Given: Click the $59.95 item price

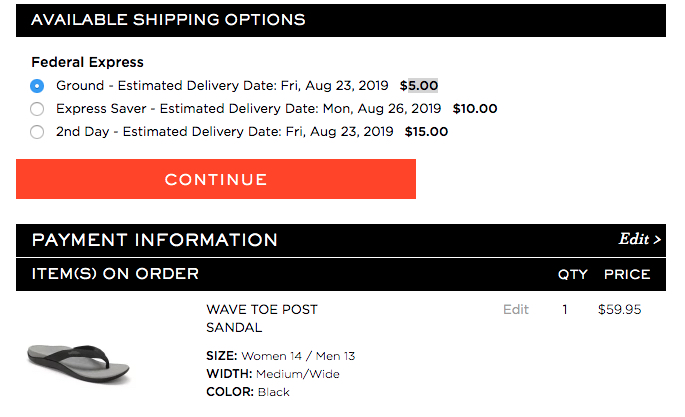Looking at the screenshot, I should click(x=619, y=310).
